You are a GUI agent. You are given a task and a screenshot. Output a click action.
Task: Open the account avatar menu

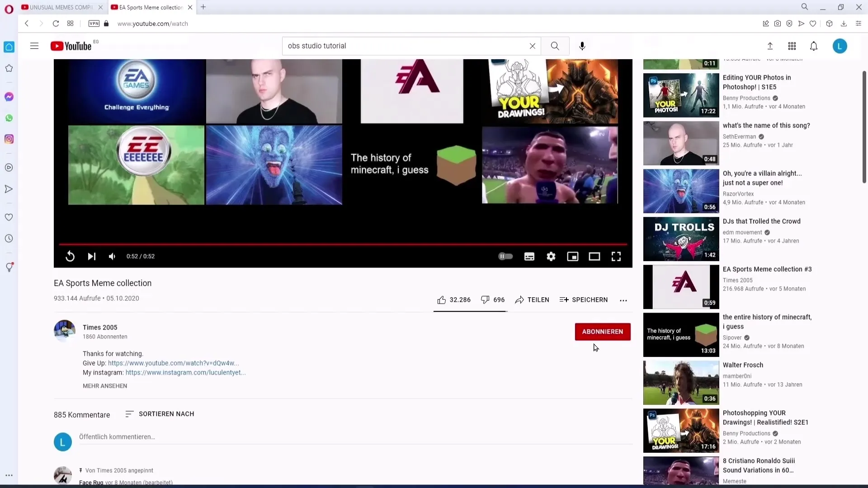click(x=840, y=46)
